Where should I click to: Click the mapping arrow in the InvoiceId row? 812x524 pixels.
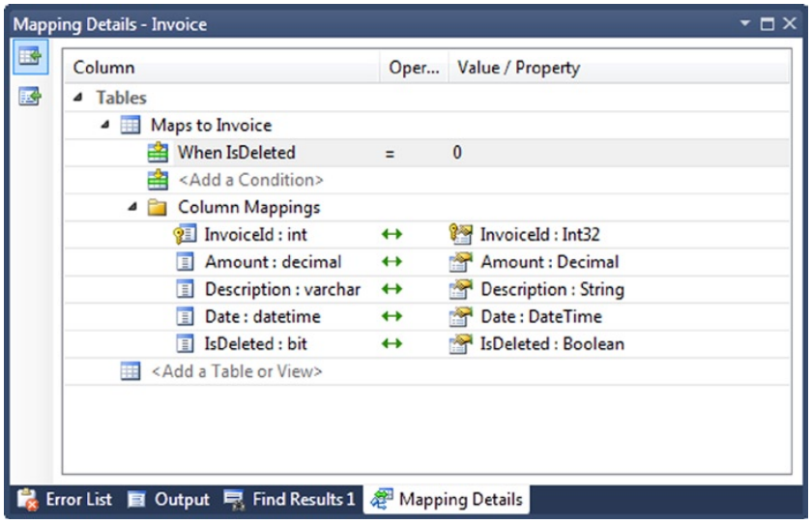(x=392, y=235)
